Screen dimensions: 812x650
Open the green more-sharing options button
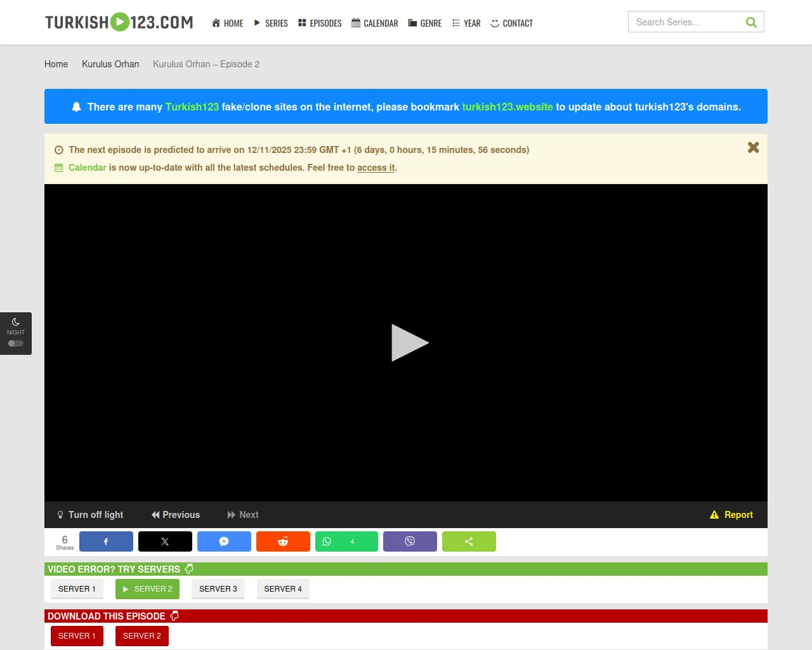(x=469, y=541)
